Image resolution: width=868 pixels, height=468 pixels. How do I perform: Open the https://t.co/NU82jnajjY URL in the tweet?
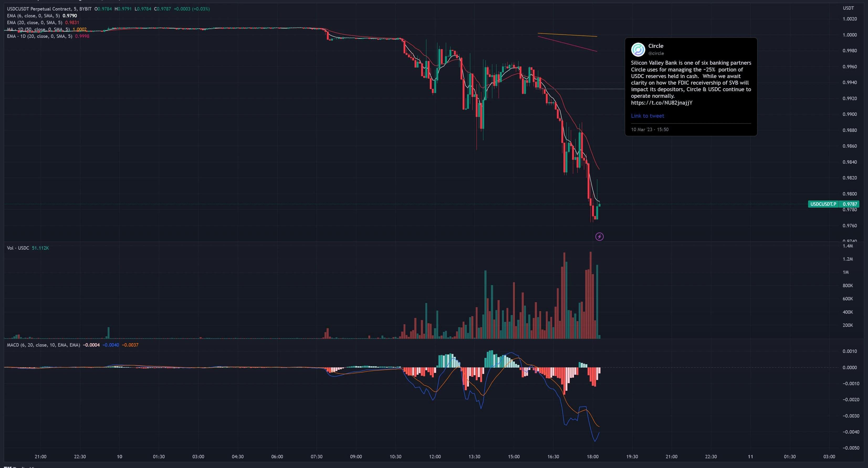coord(662,102)
